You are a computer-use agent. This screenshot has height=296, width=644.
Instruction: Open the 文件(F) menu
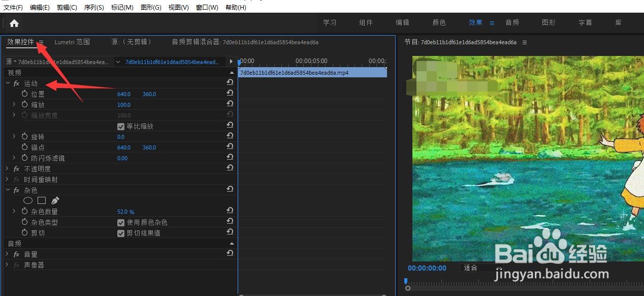point(13,8)
